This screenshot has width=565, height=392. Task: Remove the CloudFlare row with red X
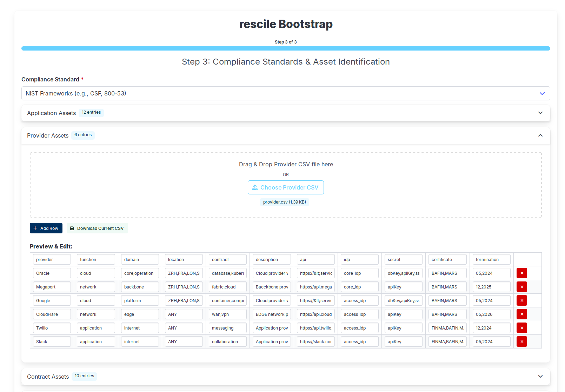point(521,314)
